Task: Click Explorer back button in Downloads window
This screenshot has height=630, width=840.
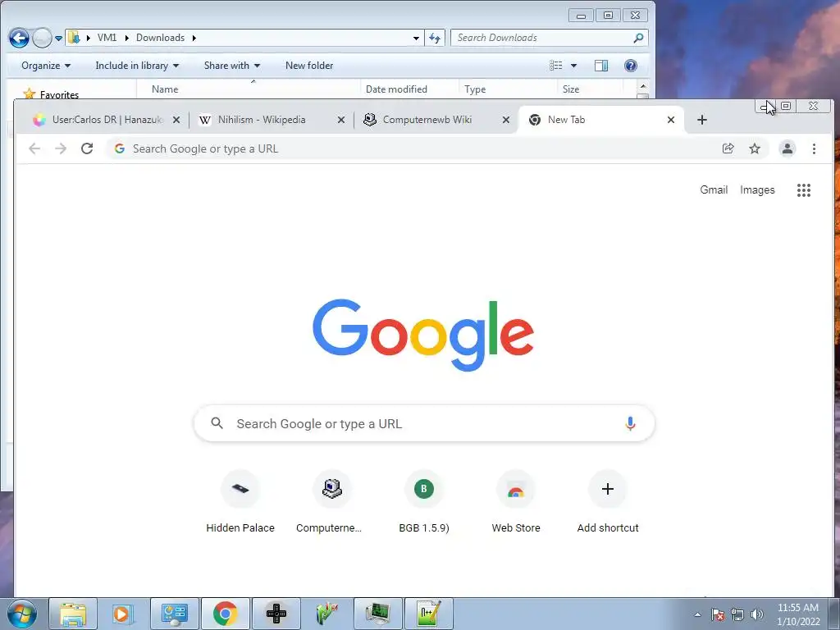Action: point(20,38)
